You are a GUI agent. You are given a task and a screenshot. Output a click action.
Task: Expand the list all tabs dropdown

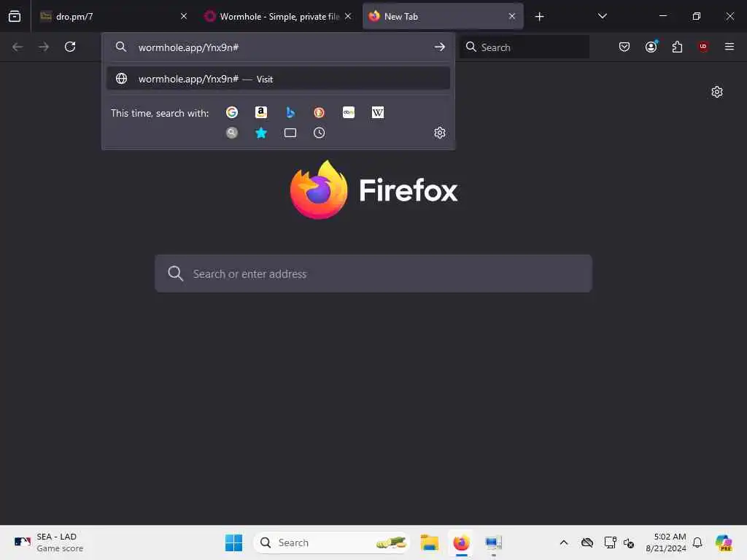click(602, 16)
